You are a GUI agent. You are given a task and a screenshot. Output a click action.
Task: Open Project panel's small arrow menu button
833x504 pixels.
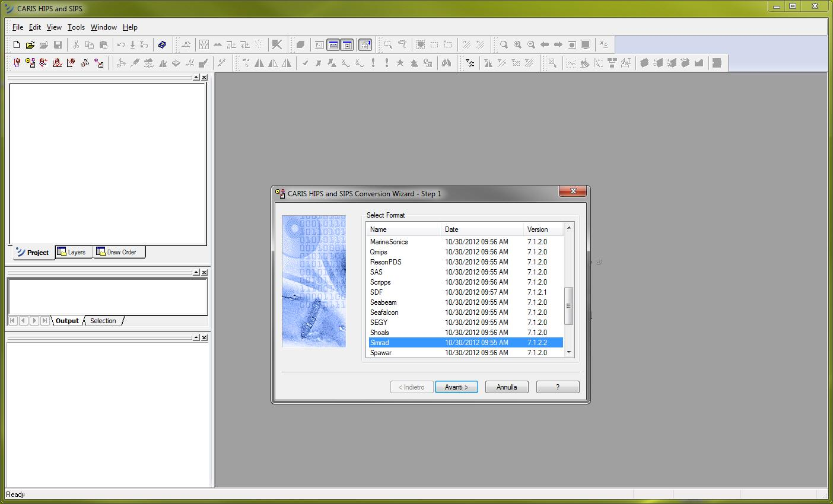196,77
